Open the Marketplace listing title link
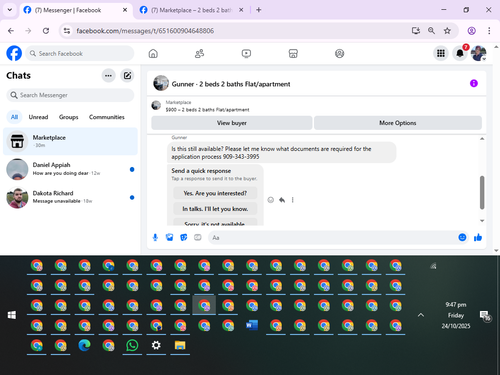Image resolution: width=500 pixels, height=375 pixels. 207,110
